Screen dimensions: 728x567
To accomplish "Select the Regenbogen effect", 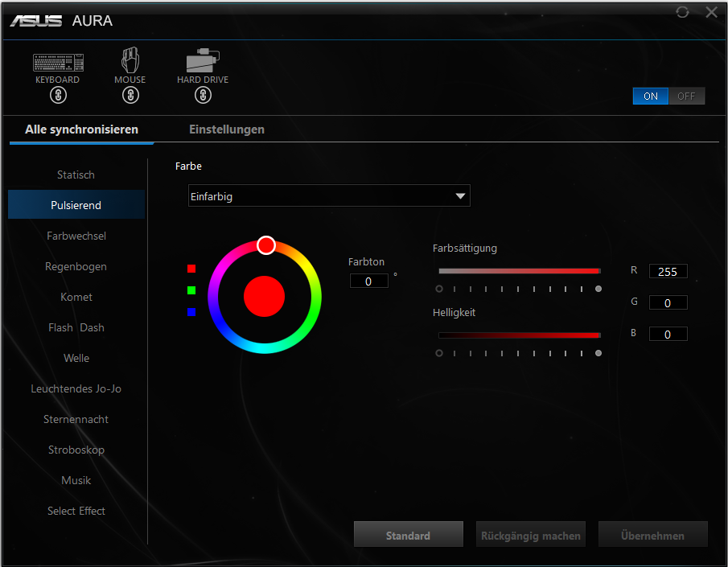I will click(76, 266).
